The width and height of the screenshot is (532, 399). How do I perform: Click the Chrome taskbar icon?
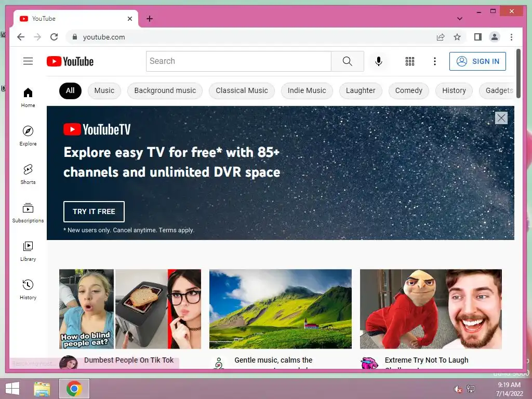click(74, 389)
